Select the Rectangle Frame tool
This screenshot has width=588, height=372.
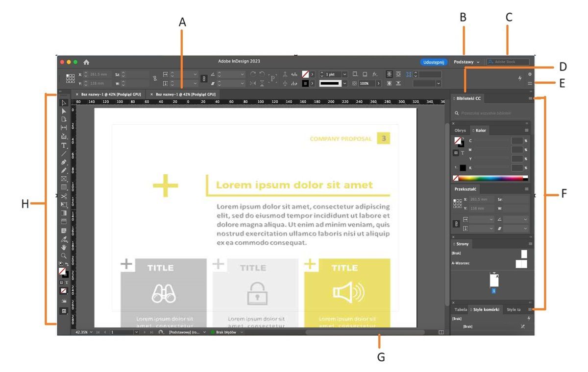point(64,179)
